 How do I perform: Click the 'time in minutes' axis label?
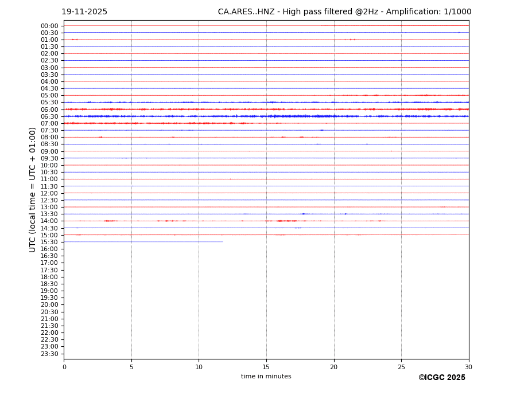[x=266, y=377]
